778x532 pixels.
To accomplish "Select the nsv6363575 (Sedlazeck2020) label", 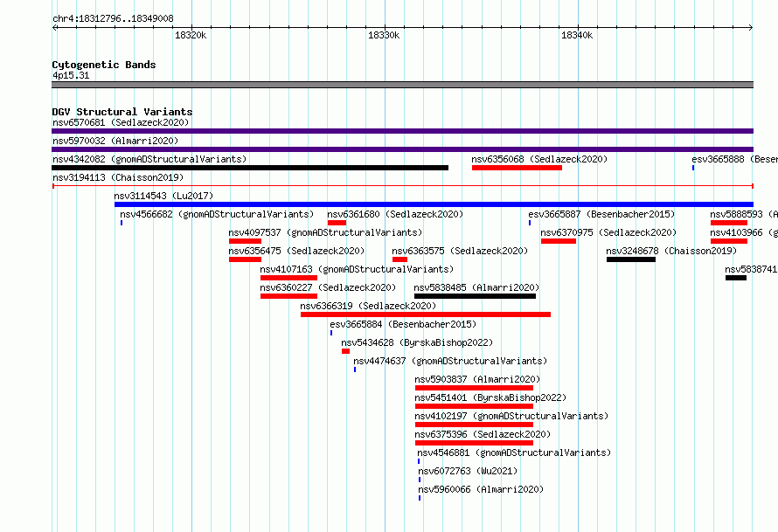I will pos(460,251).
